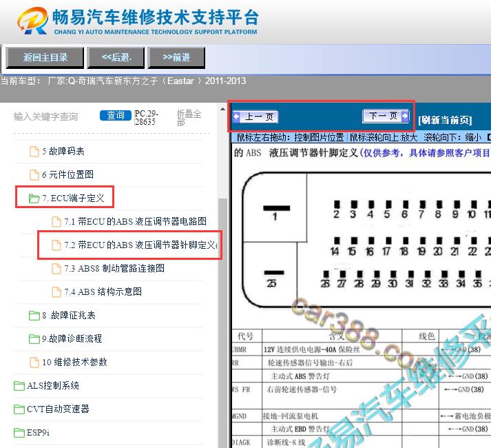The height and width of the screenshot is (448, 491).
Task: Click the right arrow icon on 下一页
Action: pyautogui.click(x=405, y=116)
